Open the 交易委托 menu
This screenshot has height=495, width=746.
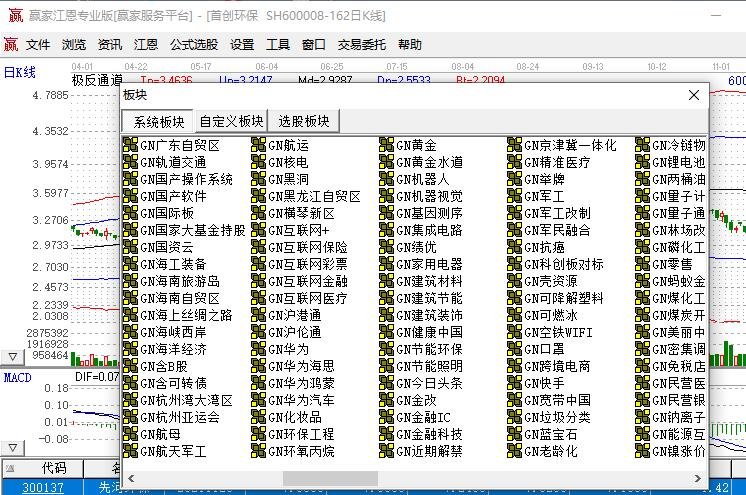tap(362, 45)
